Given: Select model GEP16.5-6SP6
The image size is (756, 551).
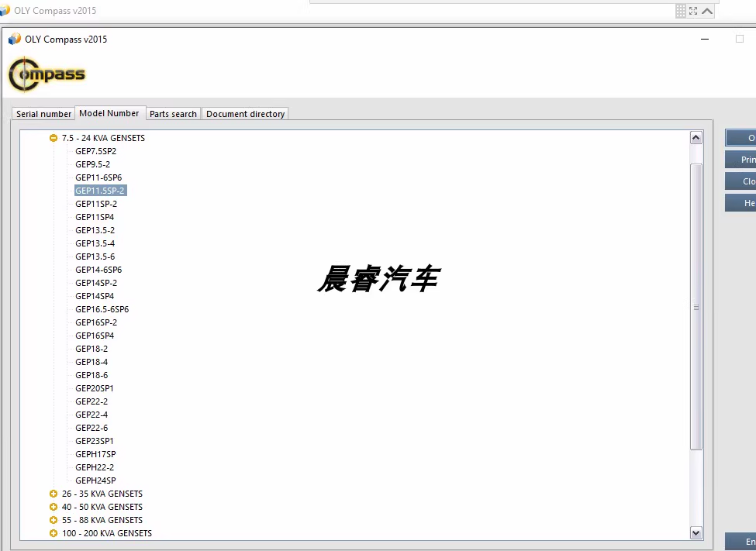Looking at the screenshot, I should tap(102, 309).
